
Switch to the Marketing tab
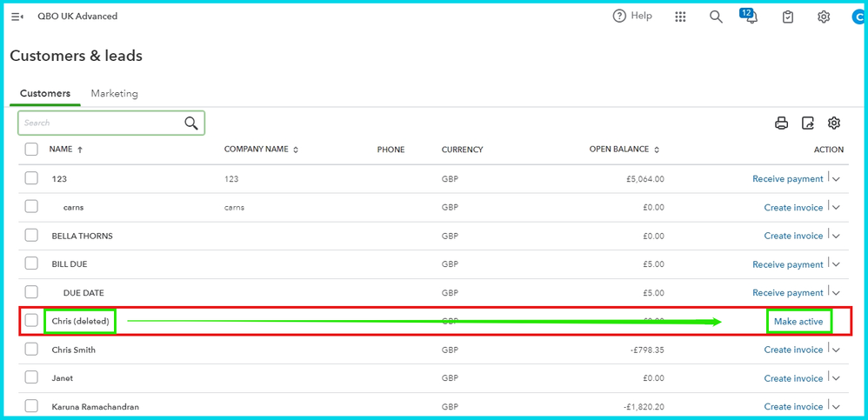114,94
